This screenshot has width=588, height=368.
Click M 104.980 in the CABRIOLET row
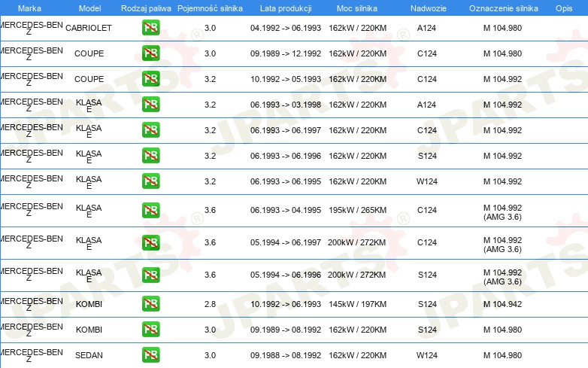(502, 28)
